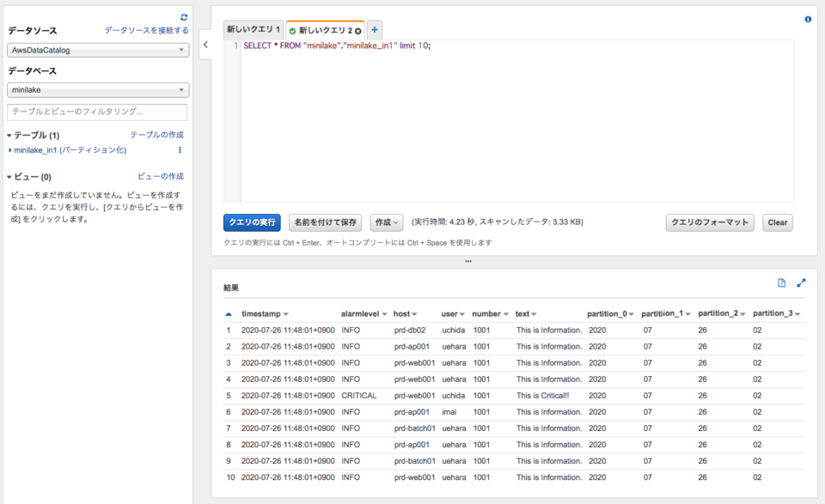
Task: Follow the データソースを接続する link
Action: tap(146, 31)
